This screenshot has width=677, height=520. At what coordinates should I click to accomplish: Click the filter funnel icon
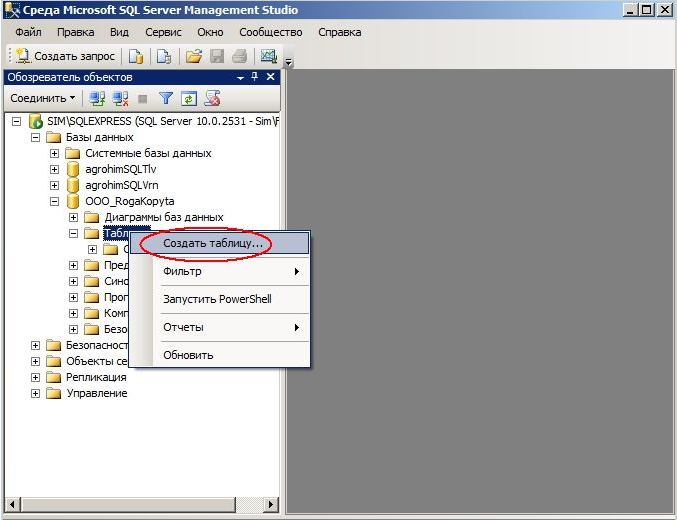166,98
